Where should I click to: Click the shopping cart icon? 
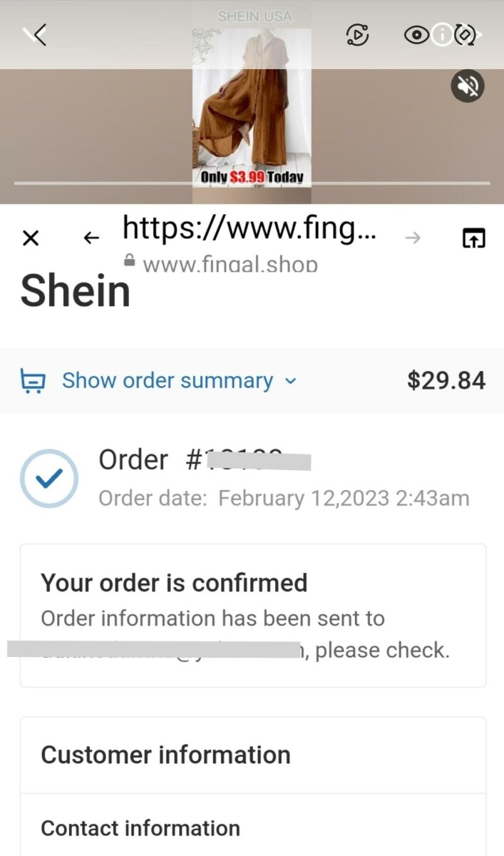point(32,382)
